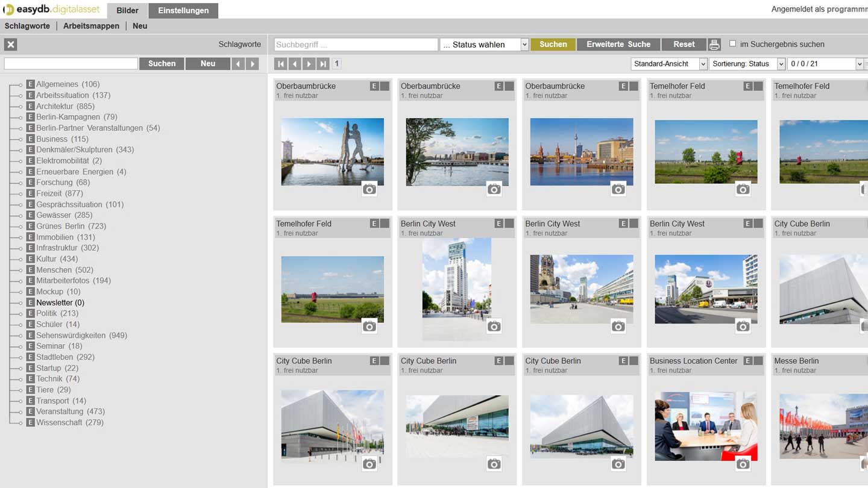Screen dimensions: 868x488
Task: Click camera icon on City Cube photo with flags
Action: [x=370, y=464]
